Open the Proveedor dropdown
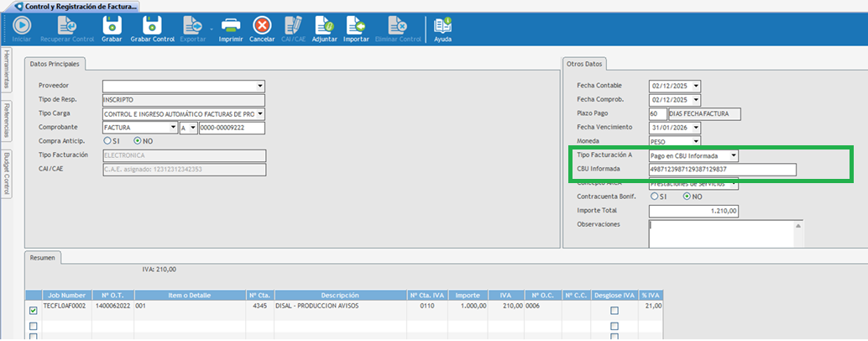The image size is (868, 341). (260, 86)
